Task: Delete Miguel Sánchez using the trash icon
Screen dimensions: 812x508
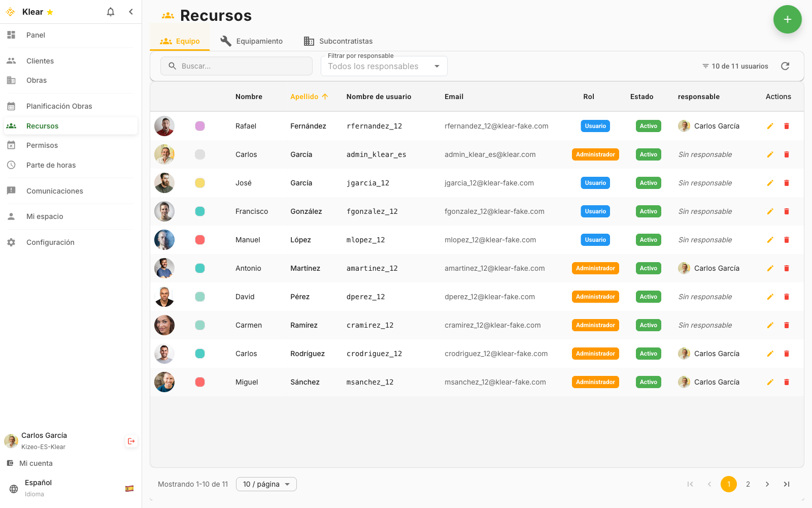Action: click(787, 382)
